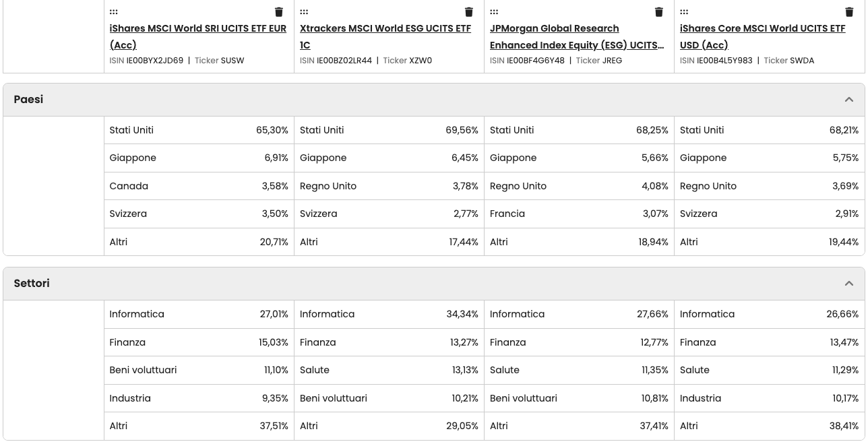868x444 pixels.
Task: Click ISIN code IE00BYX2JD69
Action: tap(154, 61)
